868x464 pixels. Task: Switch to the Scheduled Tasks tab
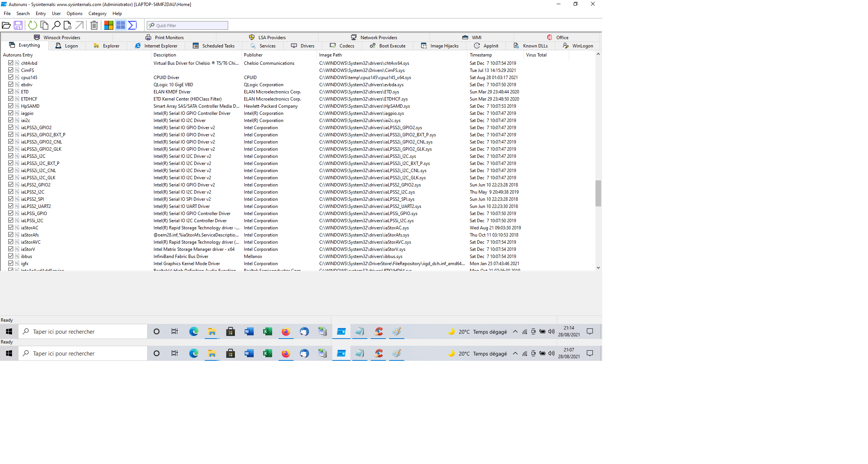(x=213, y=46)
